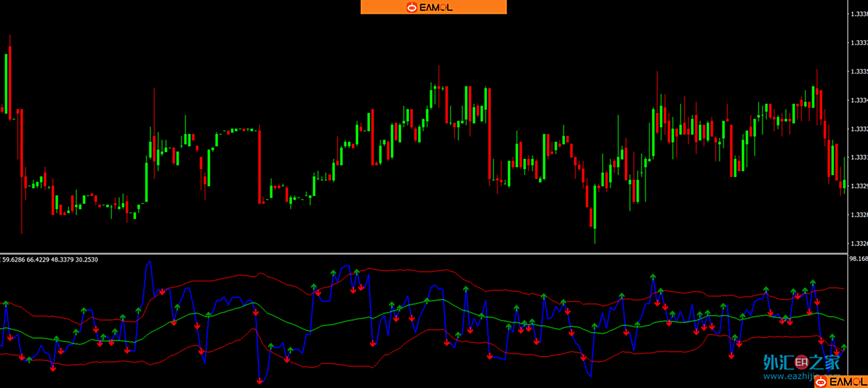Image resolution: width=868 pixels, height=388 pixels.
Task: Click the EAMOL logo in bottom-right corner
Action: point(841,382)
